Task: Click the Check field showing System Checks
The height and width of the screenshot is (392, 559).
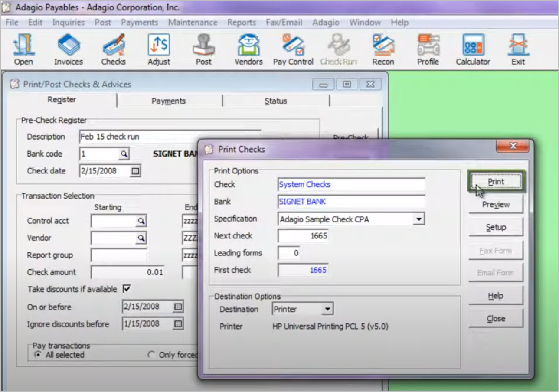Action: point(351,185)
